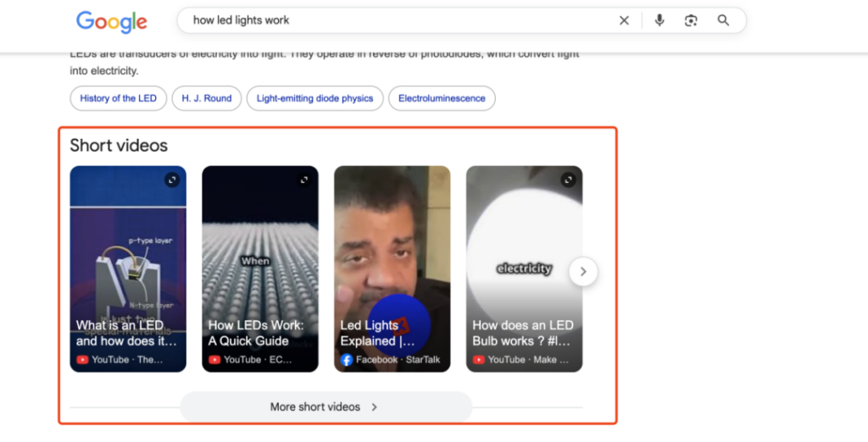This screenshot has width=868, height=442.
Task: Clear the search query with X icon
Action: click(x=624, y=20)
